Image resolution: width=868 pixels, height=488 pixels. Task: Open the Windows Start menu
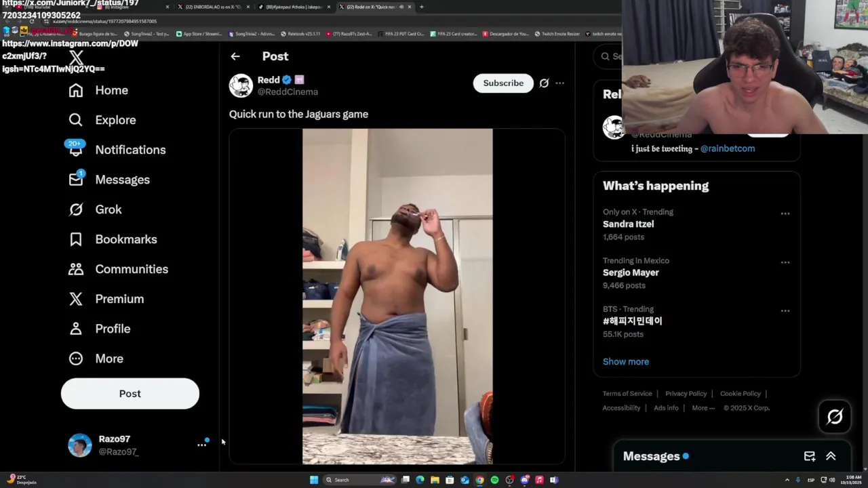point(314,480)
